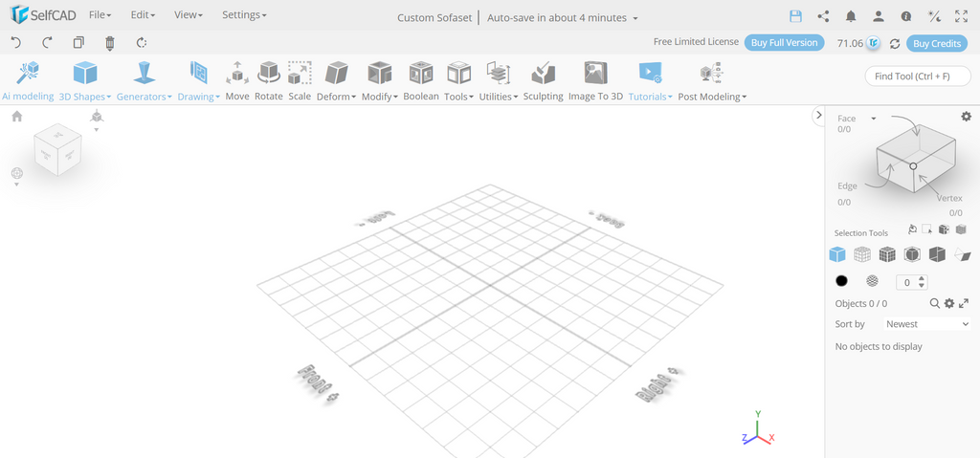This screenshot has width=980, height=458.
Task: Open the Settings menu
Action: point(244,15)
